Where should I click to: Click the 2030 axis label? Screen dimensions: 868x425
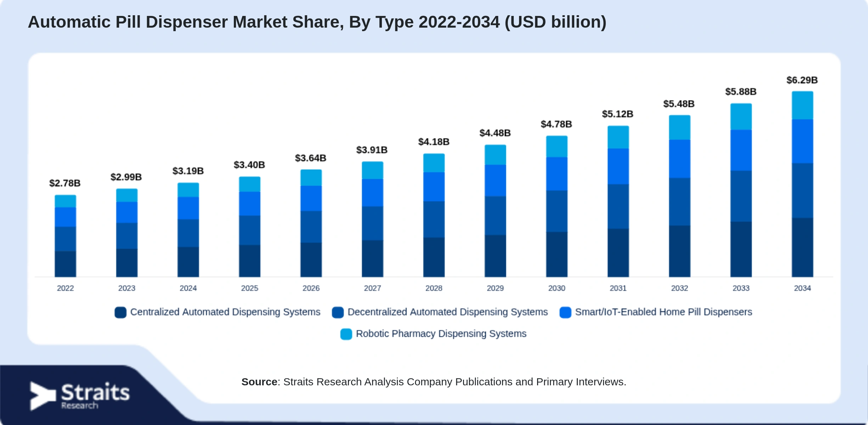557,288
